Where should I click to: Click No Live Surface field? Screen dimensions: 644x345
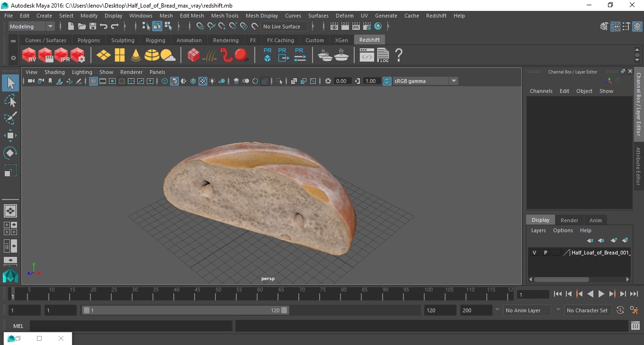coord(284,27)
